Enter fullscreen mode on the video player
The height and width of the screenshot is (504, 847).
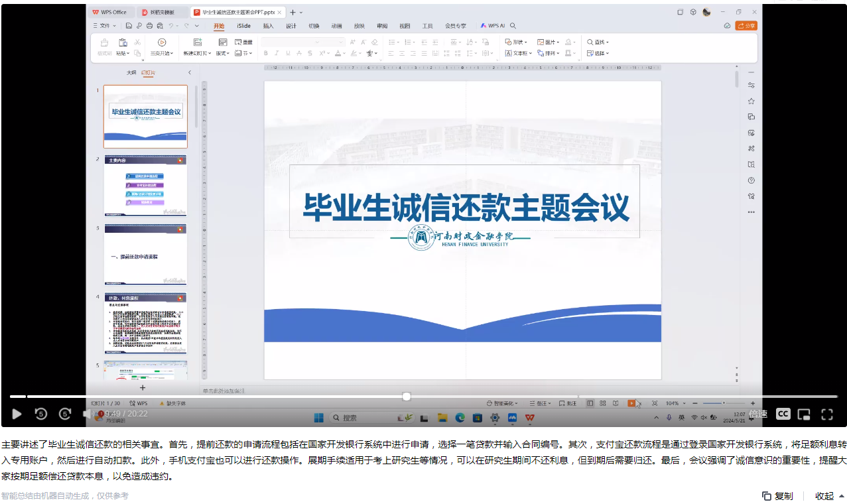[826, 414]
